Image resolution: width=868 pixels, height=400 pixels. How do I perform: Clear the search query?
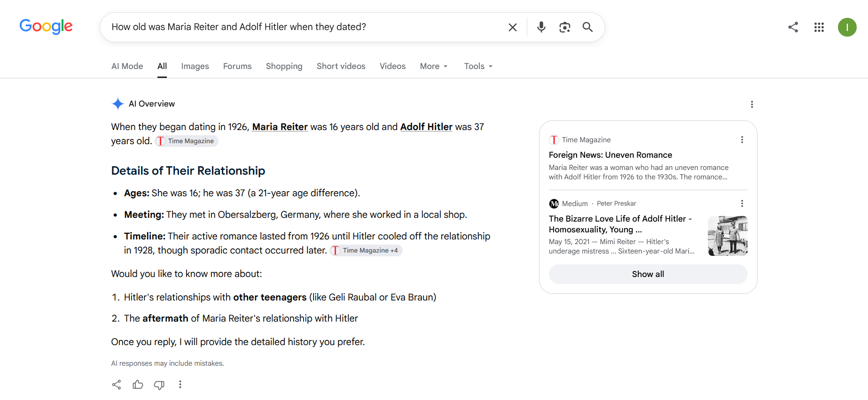pyautogui.click(x=513, y=27)
